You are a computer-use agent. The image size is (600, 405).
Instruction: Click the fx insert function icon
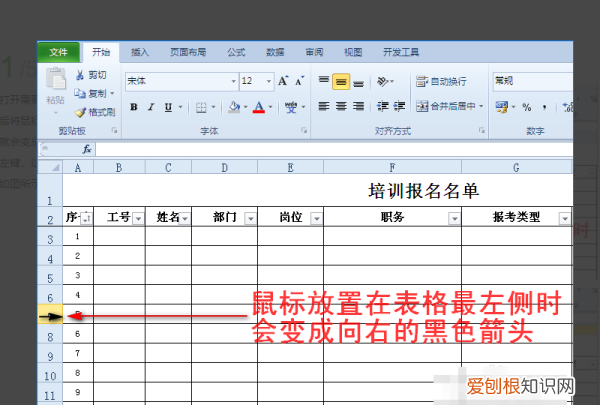pyautogui.click(x=87, y=149)
